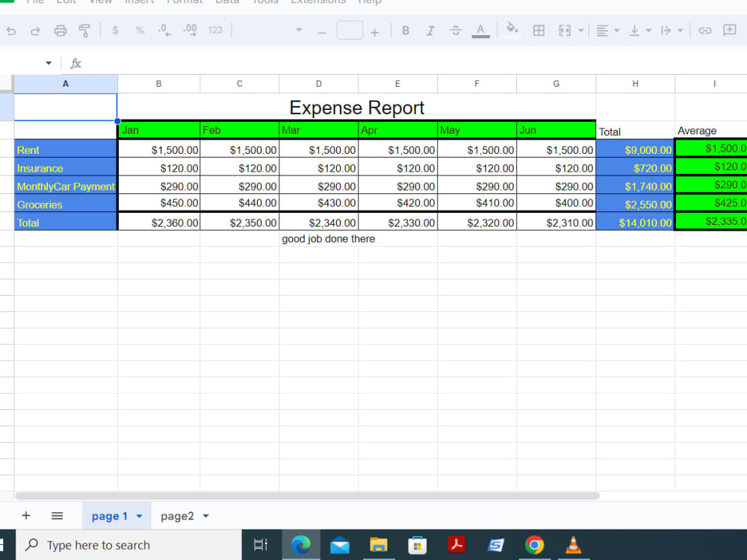Image resolution: width=747 pixels, height=560 pixels.
Task: Open the Borders tool
Action: point(539,30)
